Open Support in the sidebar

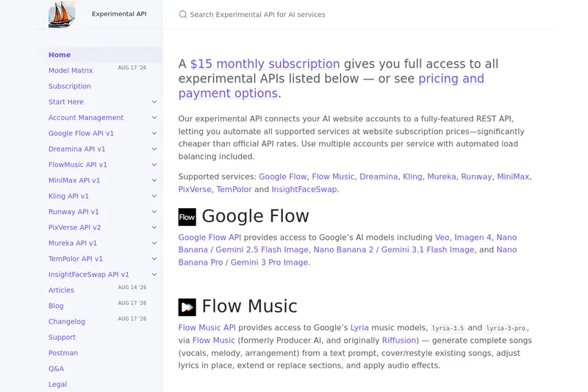pyautogui.click(x=62, y=338)
